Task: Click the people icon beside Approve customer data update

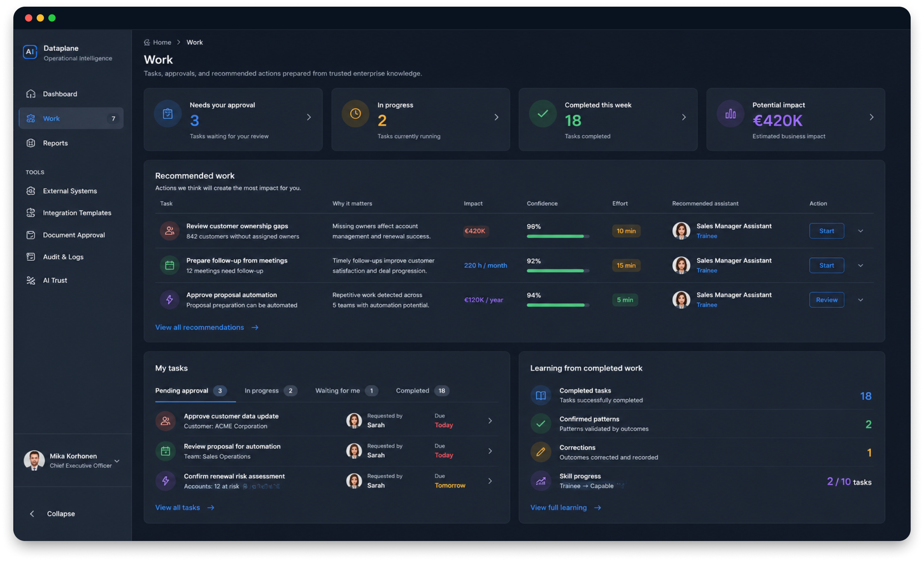Action: 165,421
